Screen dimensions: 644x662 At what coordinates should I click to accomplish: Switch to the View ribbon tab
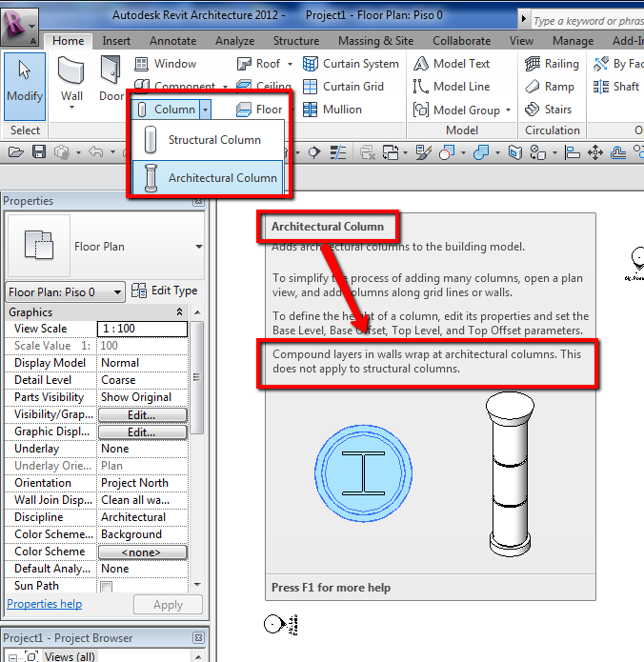pyautogui.click(x=521, y=41)
